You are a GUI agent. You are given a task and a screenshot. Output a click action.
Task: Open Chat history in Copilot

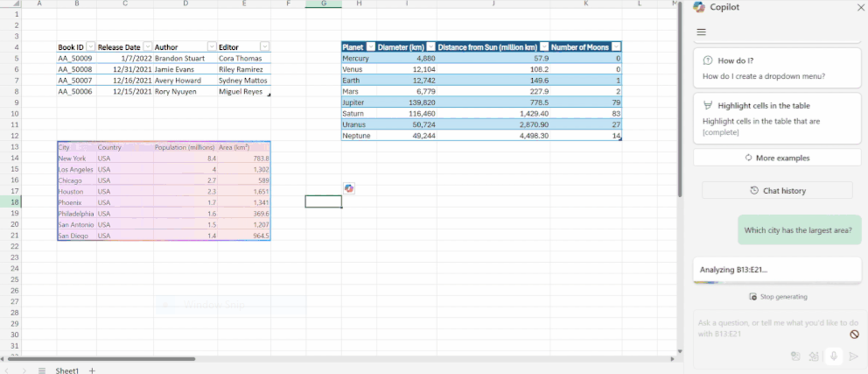777,191
